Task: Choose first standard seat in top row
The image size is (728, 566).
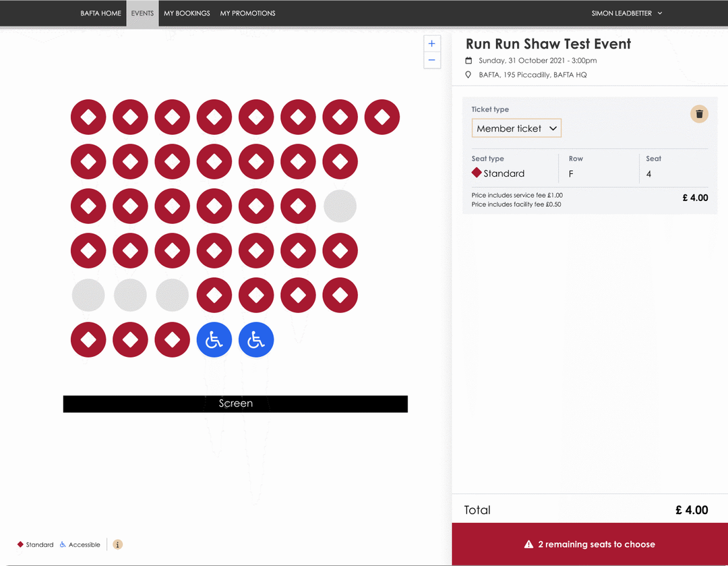Action: (88, 117)
